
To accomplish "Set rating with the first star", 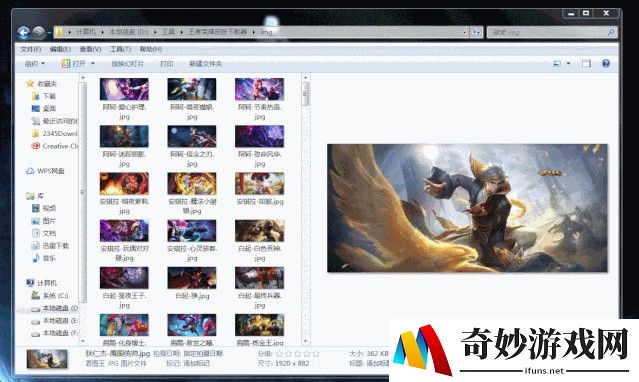I will pyautogui.click(x=279, y=353).
